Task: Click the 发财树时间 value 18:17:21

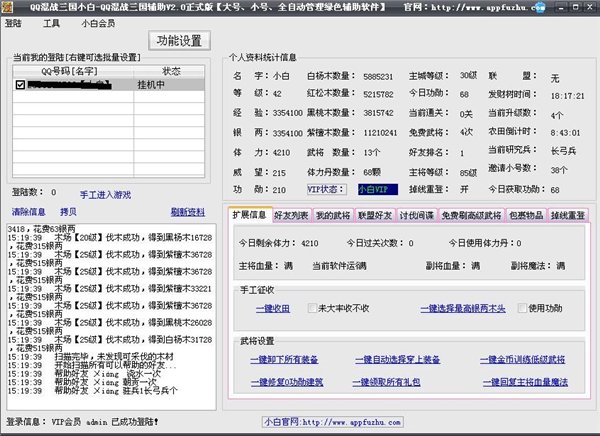Action: click(x=567, y=96)
